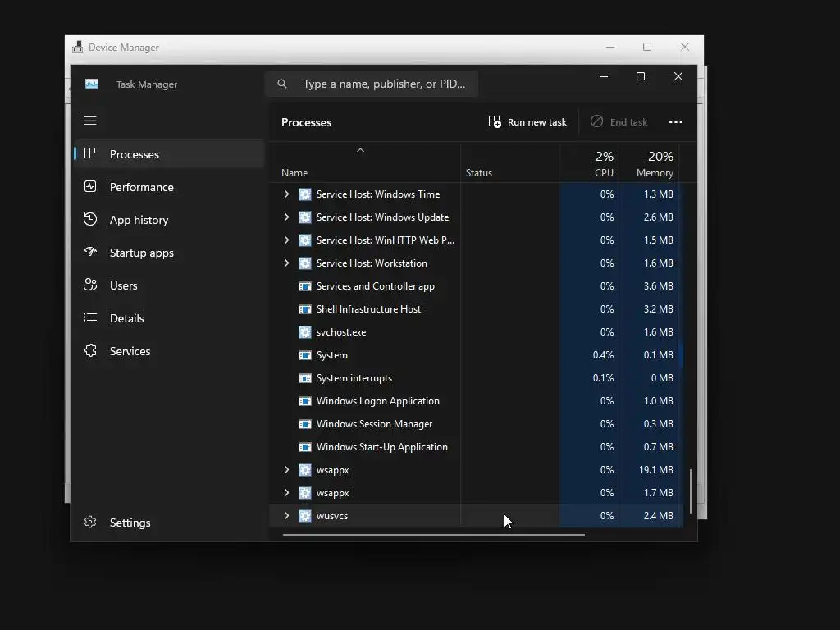840x630 pixels.
Task: Expand Service Host: Windows Time
Action: (286, 194)
